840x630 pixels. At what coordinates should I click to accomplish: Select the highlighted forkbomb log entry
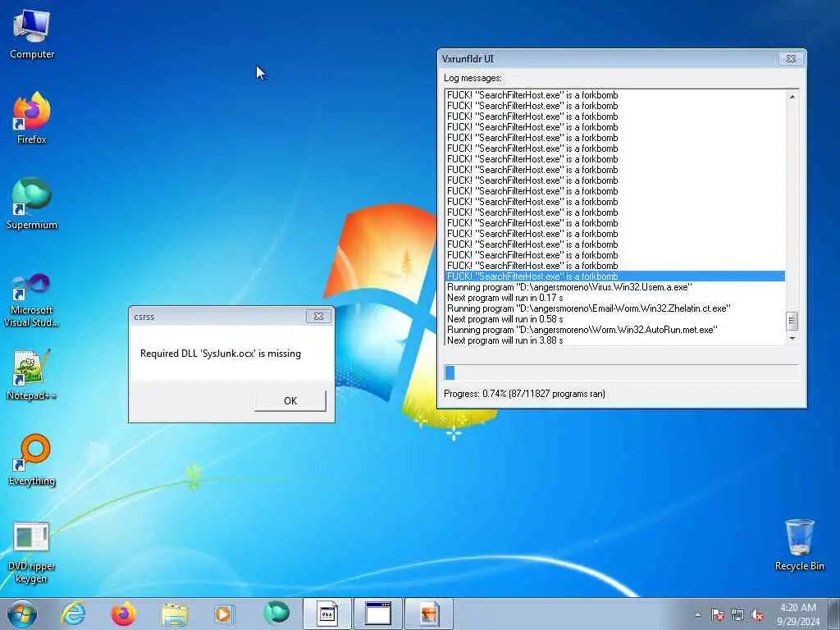click(x=615, y=276)
